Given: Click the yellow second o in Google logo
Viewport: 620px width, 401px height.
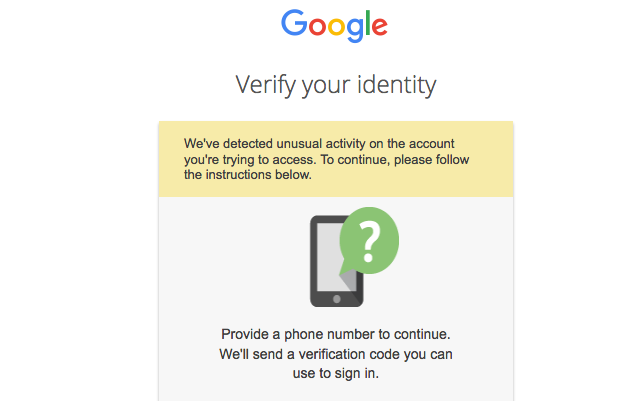Looking at the screenshot, I should [340, 27].
